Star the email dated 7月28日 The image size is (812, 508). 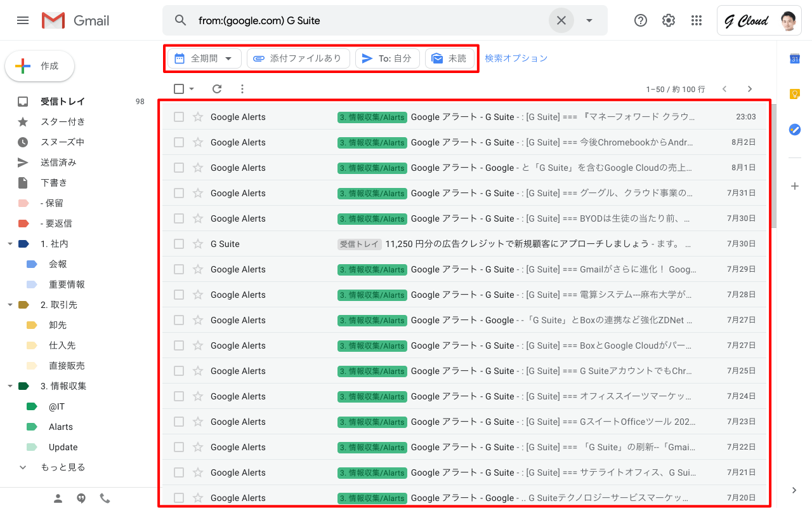pyautogui.click(x=198, y=295)
